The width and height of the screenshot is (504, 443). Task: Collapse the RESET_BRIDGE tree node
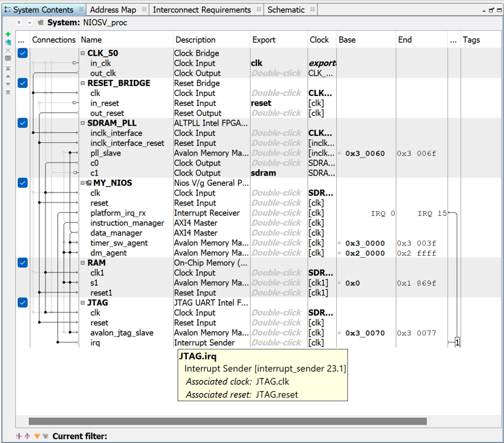click(x=83, y=83)
